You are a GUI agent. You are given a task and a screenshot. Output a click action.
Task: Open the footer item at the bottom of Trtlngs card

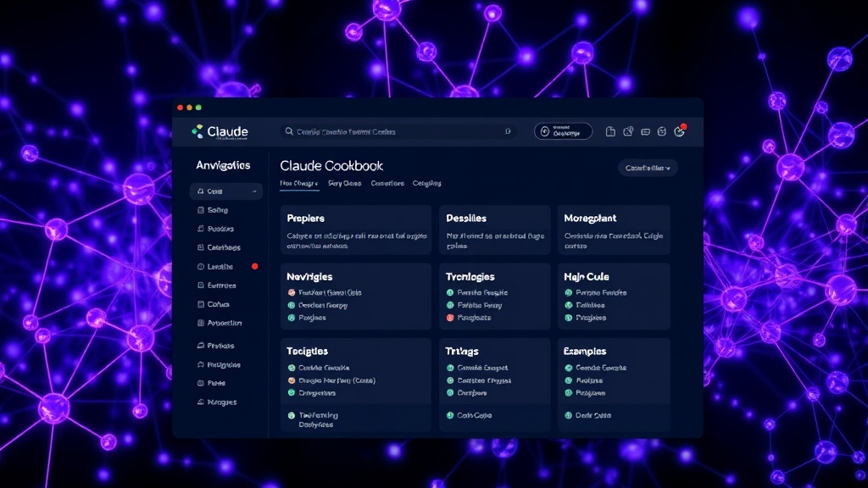point(470,415)
